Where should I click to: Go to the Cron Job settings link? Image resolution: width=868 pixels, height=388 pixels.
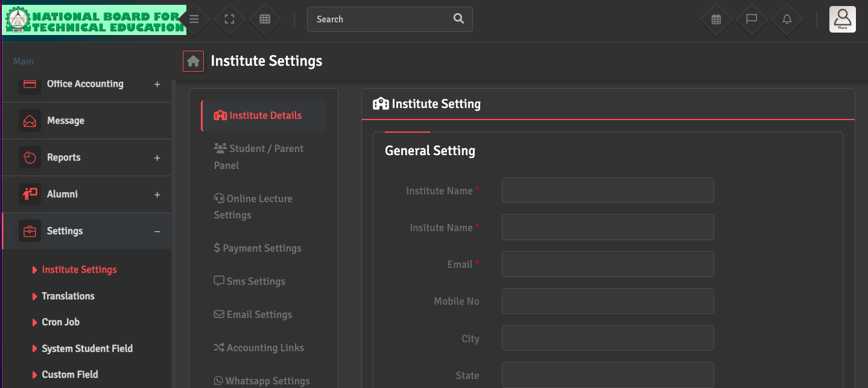click(x=60, y=322)
